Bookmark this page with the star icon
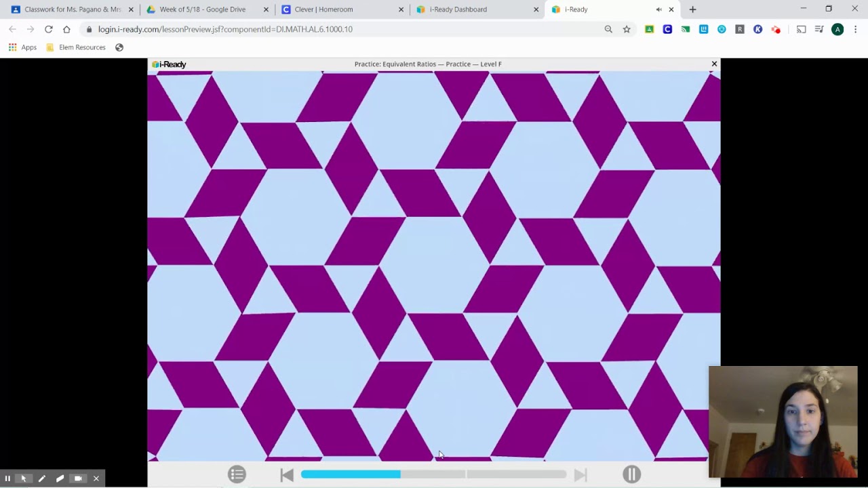The image size is (868, 488). (x=627, y=29)
